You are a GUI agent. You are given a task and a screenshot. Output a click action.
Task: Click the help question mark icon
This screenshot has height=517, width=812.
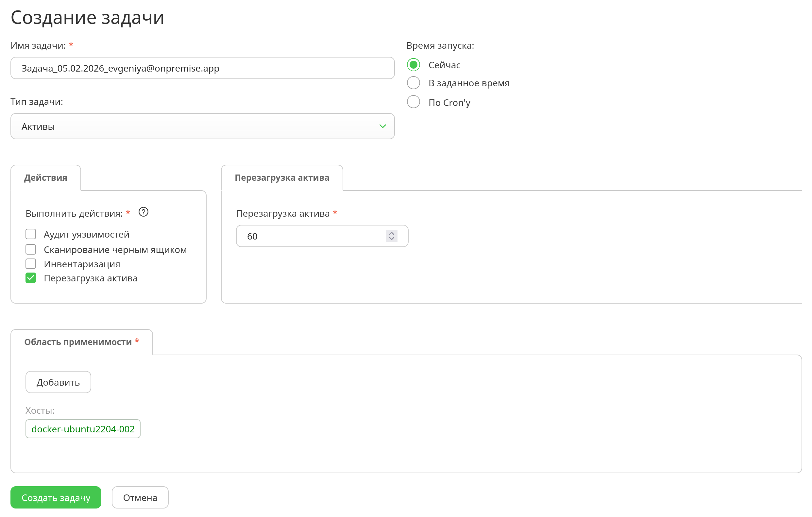pyautogui.click(x=143, y=212)
